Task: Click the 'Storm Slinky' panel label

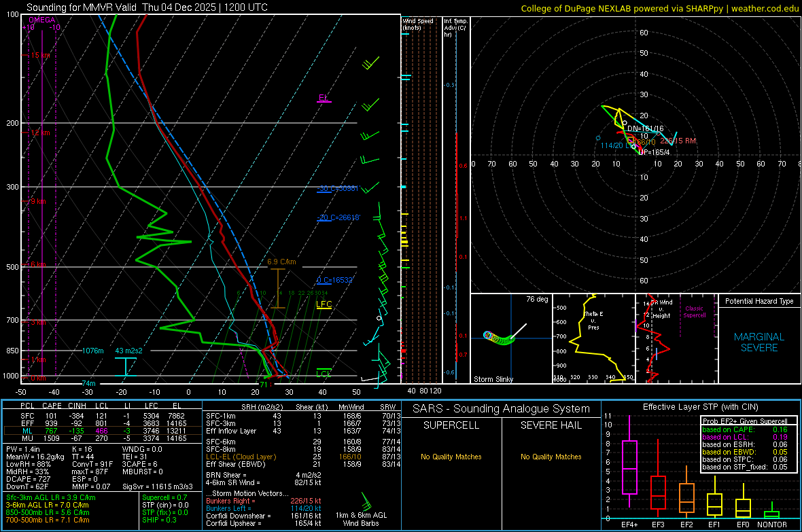Action: (x=493, y=379)
